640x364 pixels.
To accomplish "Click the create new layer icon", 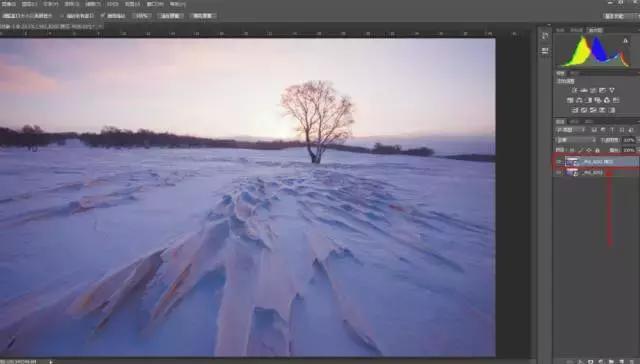I will [x=621, y=362].
